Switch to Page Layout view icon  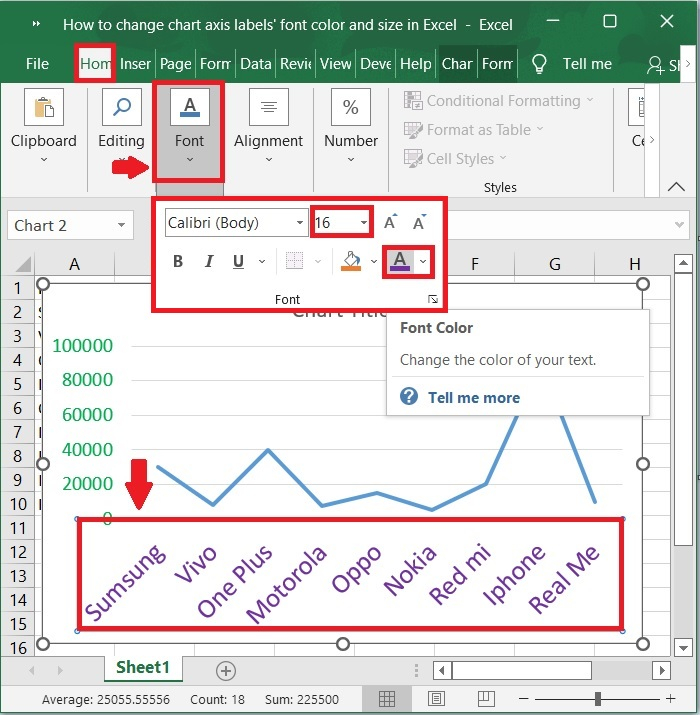click(436, 699)
